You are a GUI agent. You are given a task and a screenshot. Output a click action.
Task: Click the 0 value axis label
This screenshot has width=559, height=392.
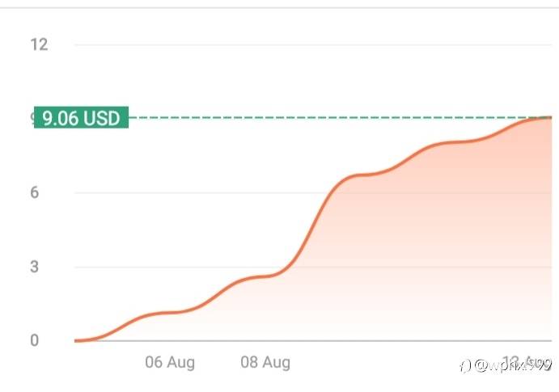pos(35,340)
